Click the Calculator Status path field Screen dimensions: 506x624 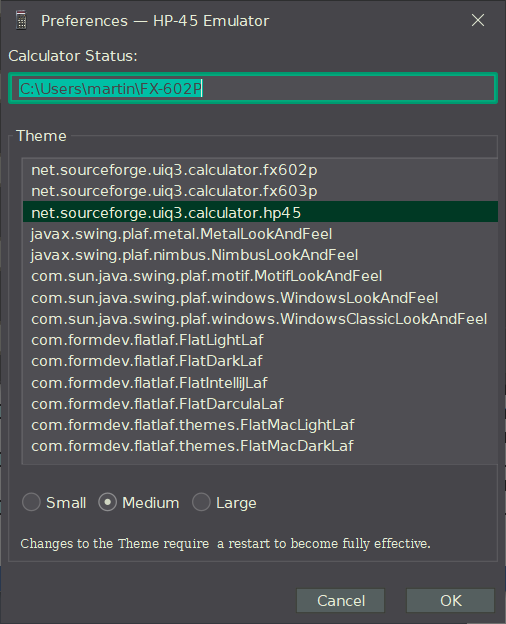point(253,88)
